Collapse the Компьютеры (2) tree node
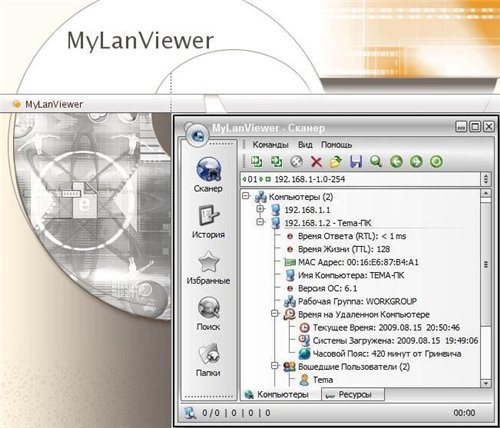This screenshot has height=428, width=500. tap(246, 196)
